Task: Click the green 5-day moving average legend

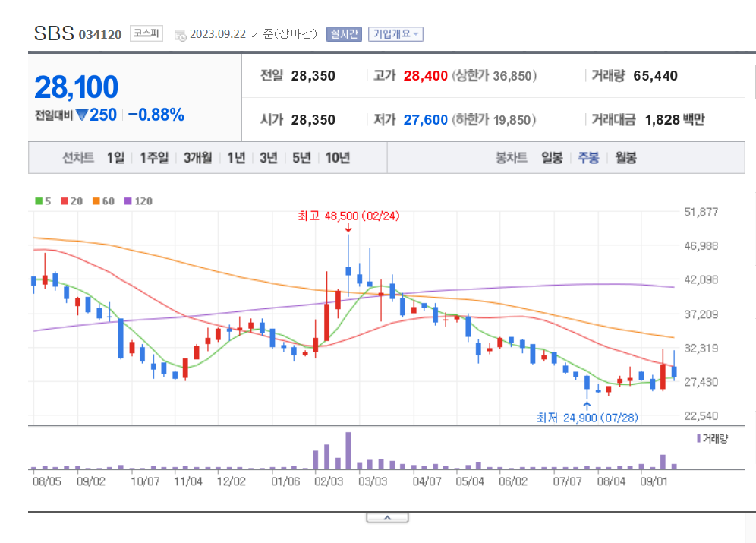Action: pos(43,201)
